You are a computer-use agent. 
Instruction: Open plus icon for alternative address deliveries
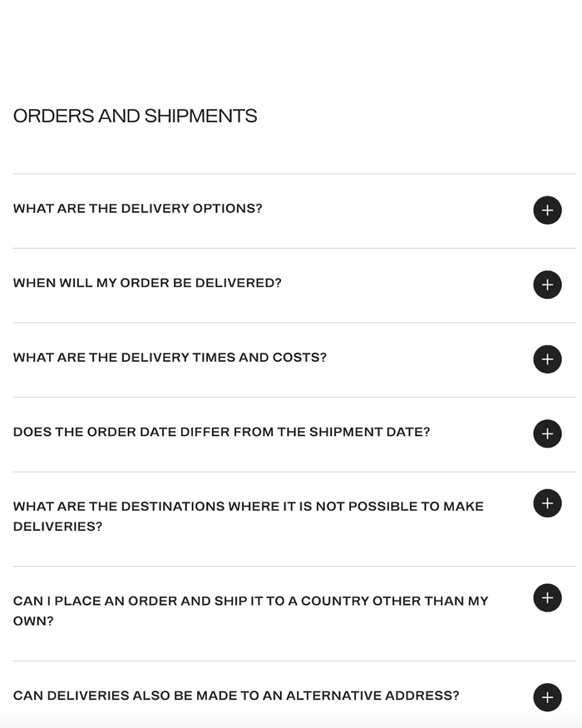click(x=547, y=697)
